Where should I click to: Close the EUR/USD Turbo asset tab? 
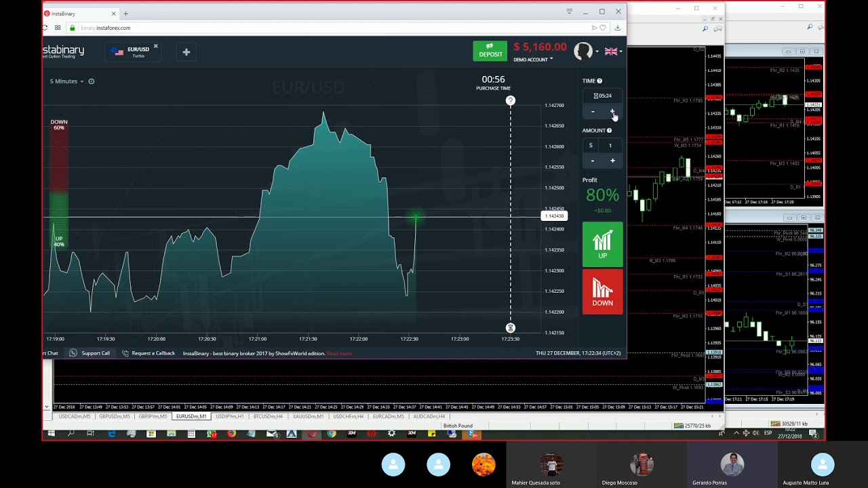point(155,46)
